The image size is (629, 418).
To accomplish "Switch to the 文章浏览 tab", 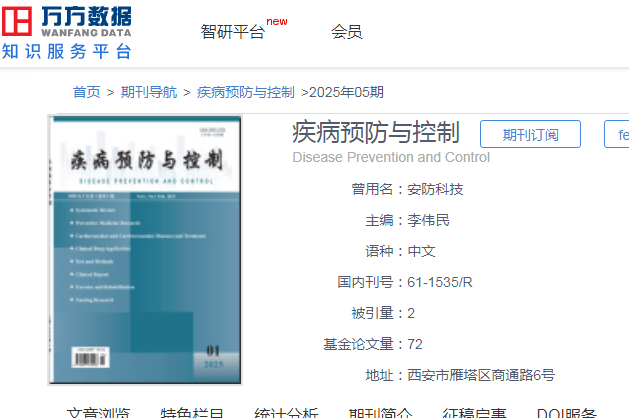I will pyautogui.click(x=98, y=412).
